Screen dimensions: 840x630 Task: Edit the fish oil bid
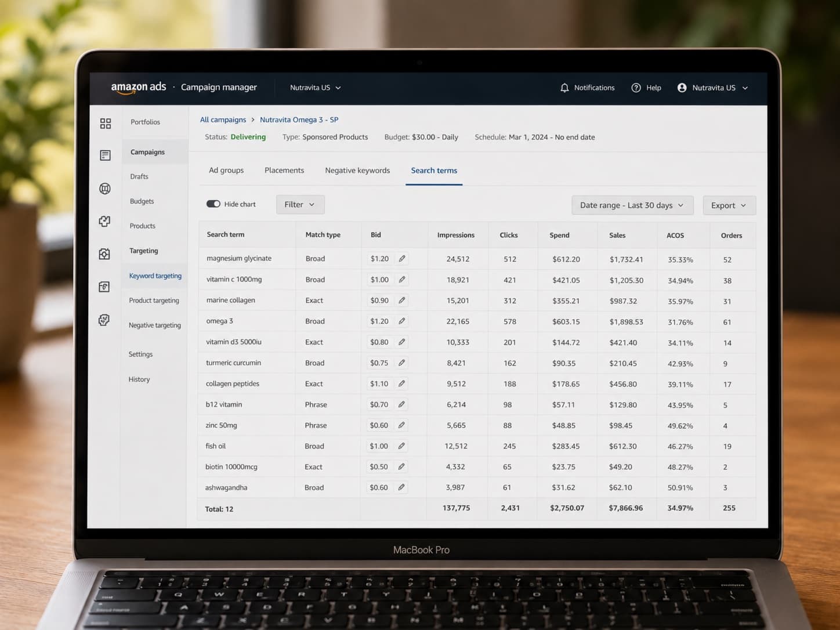tap(401, 446)
